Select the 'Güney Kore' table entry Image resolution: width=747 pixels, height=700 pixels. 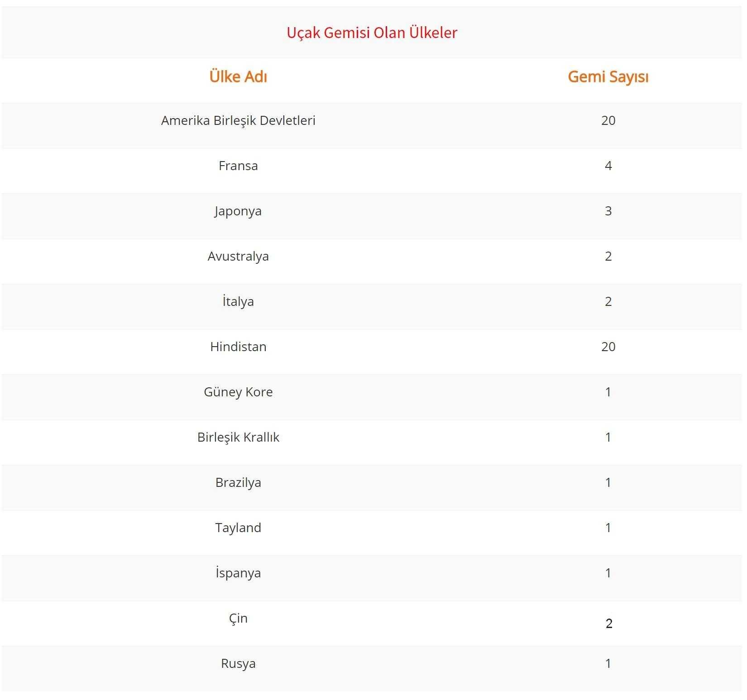tap(238, 392)
